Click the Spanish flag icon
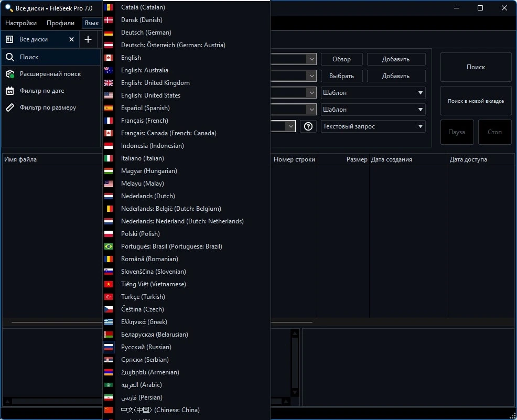The width and height of the screenshot is (517, 420). (x=109, y=108)
